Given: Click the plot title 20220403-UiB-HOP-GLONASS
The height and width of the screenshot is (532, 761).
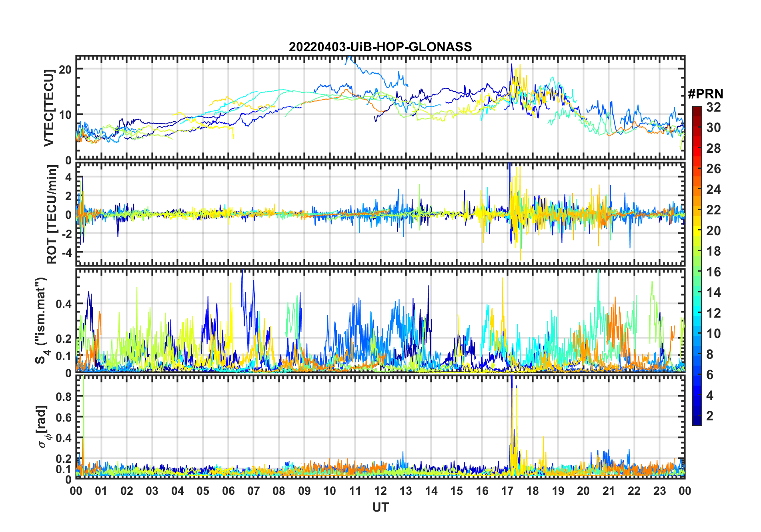Looking at the screenshot, I should [x=380, y=47].
